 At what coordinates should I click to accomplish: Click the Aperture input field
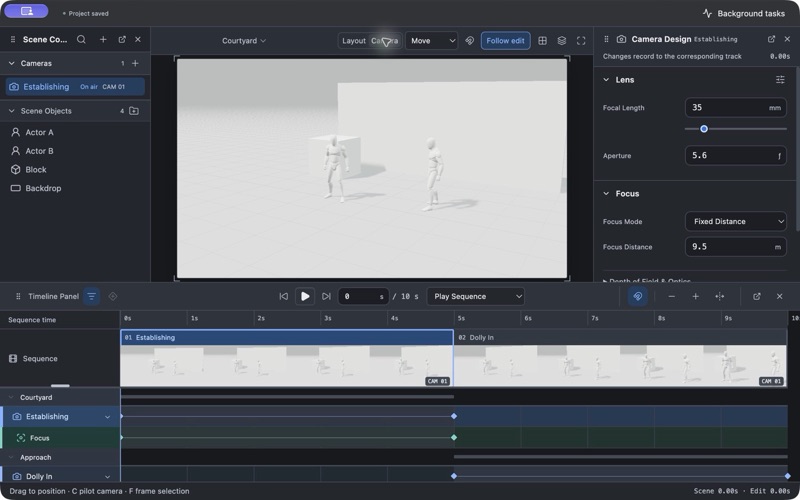click(735, 156)
